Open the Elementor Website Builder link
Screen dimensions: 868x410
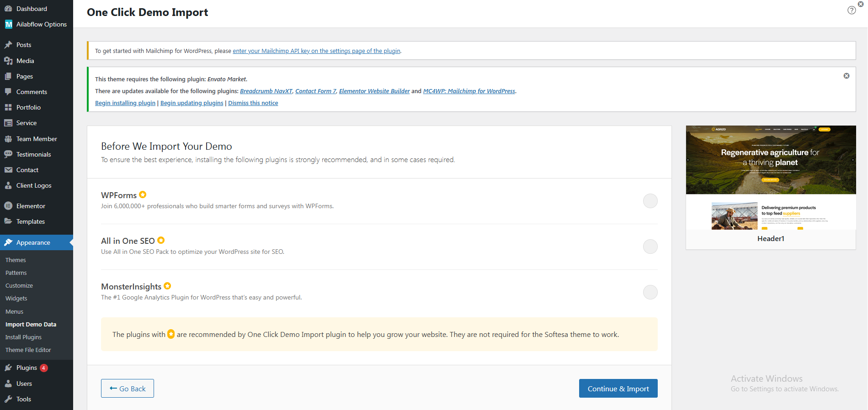coord(374,91)
